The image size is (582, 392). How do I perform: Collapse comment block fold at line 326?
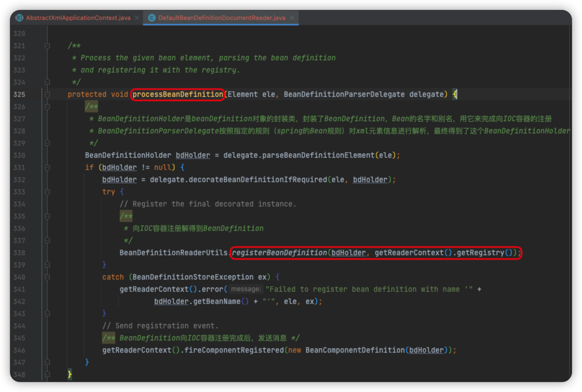(x=47, y=107)
